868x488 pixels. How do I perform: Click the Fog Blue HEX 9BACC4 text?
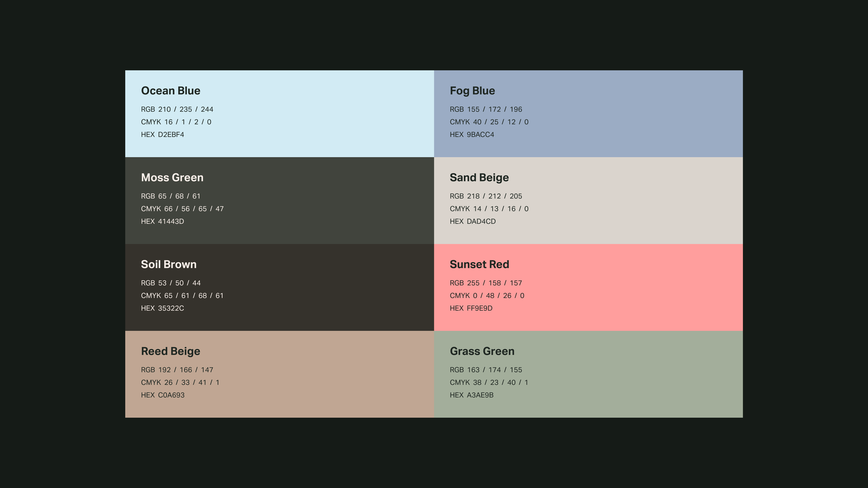(x=472, y=134)
